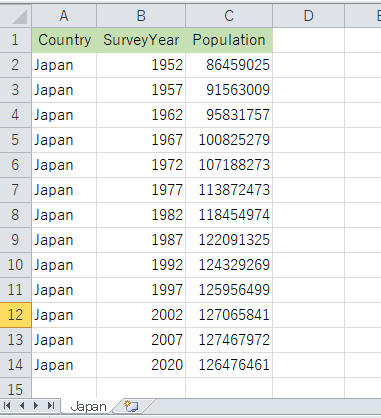Select column A header
The image size is (381, 418).
tap(64, 16)
